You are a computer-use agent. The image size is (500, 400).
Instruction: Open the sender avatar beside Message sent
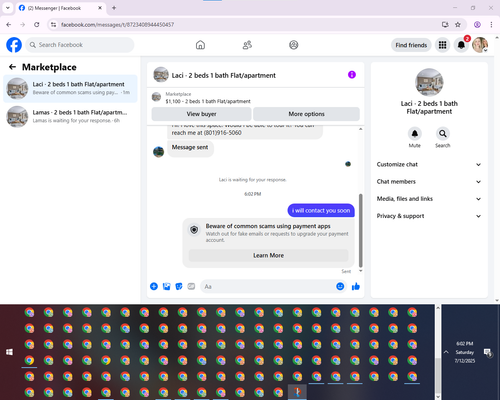pos(158,152)
